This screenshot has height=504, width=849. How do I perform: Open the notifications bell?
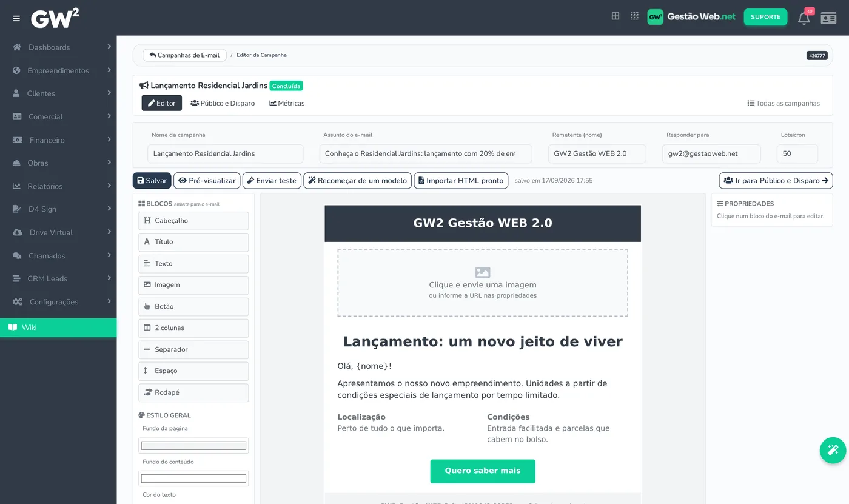pyautogui.click(x=804, y=18)
